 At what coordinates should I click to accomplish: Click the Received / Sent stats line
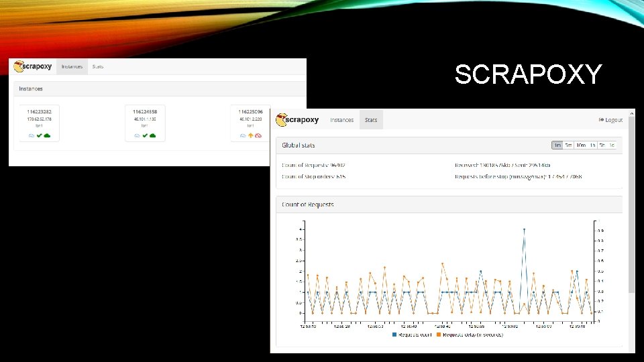[x=502, y=165]
